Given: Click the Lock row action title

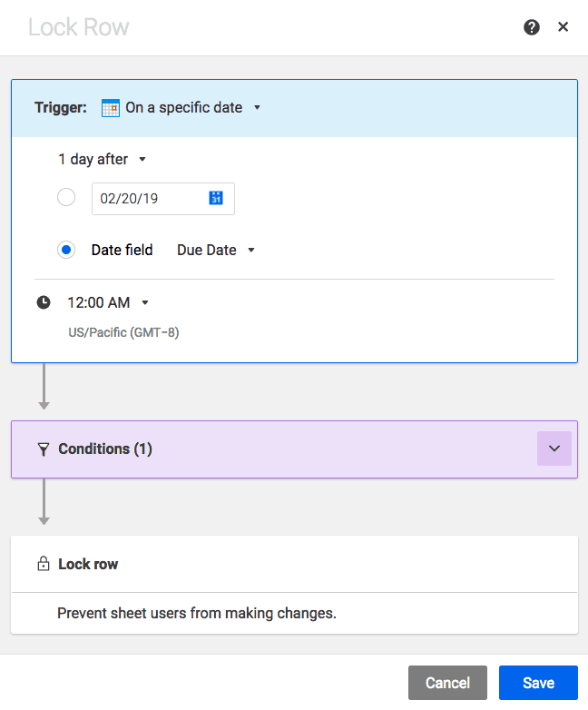Looking at the screenshot, I should 88,564.
